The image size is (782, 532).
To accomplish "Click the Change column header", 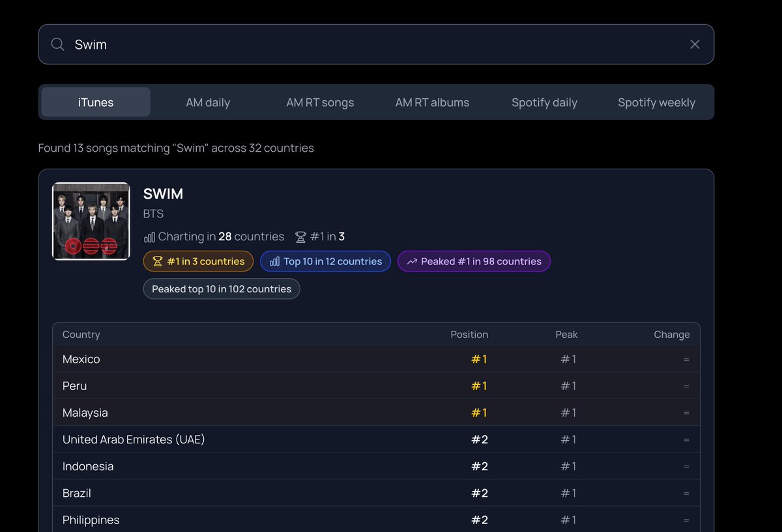I will (672, 335).
